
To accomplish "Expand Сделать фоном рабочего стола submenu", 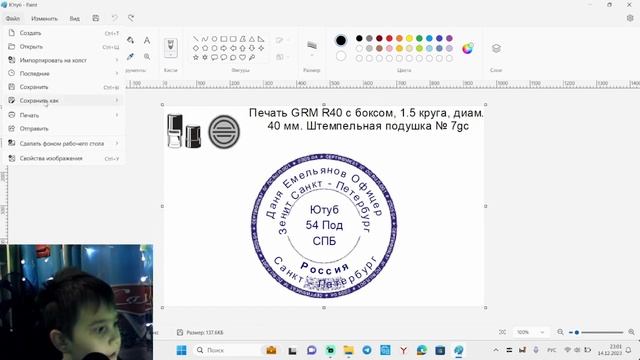I will pyautogui.click(x=116, y=143).
